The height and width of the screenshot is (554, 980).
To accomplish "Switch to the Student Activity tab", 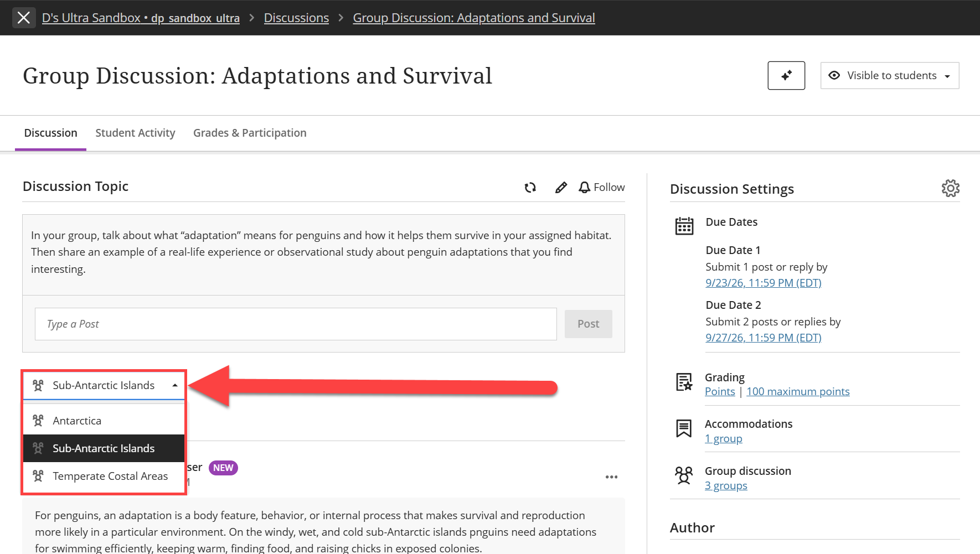I will pos(135,133).
